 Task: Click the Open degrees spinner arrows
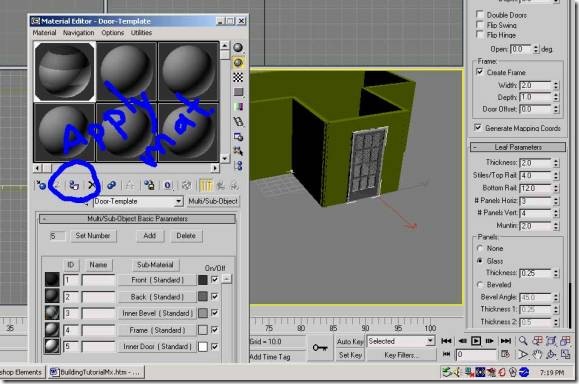point(536,49)
